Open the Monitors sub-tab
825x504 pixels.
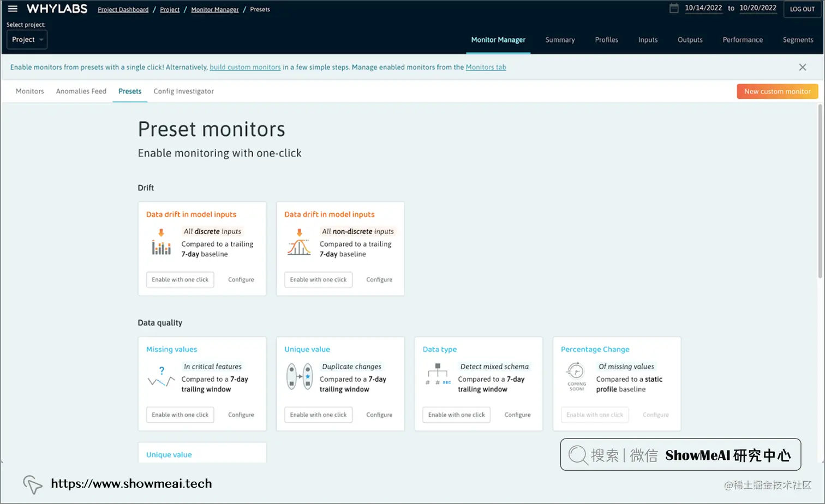29,91
